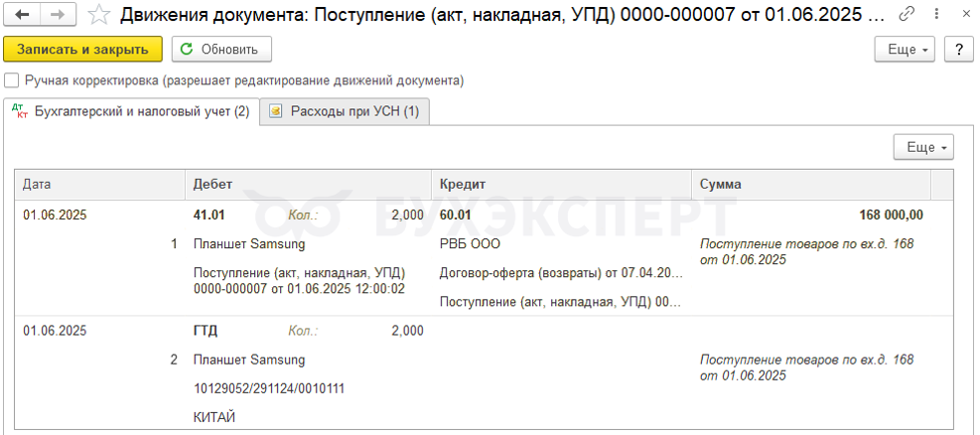Click the Сумма column header
The height and width of the screenshot is (435, 980).
click(811, 185)
